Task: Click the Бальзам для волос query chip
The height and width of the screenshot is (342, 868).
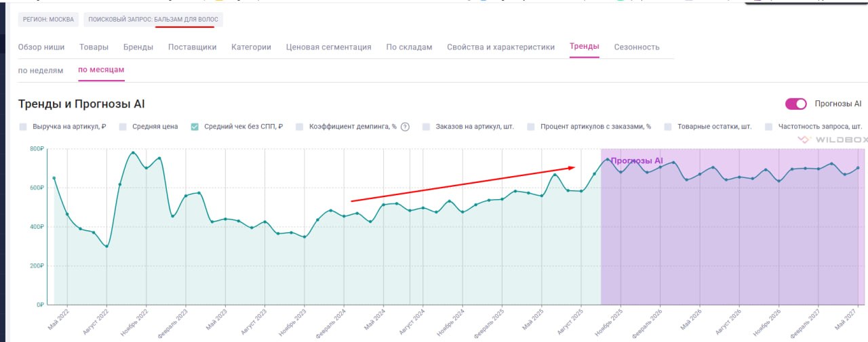Action: (153, 20)
